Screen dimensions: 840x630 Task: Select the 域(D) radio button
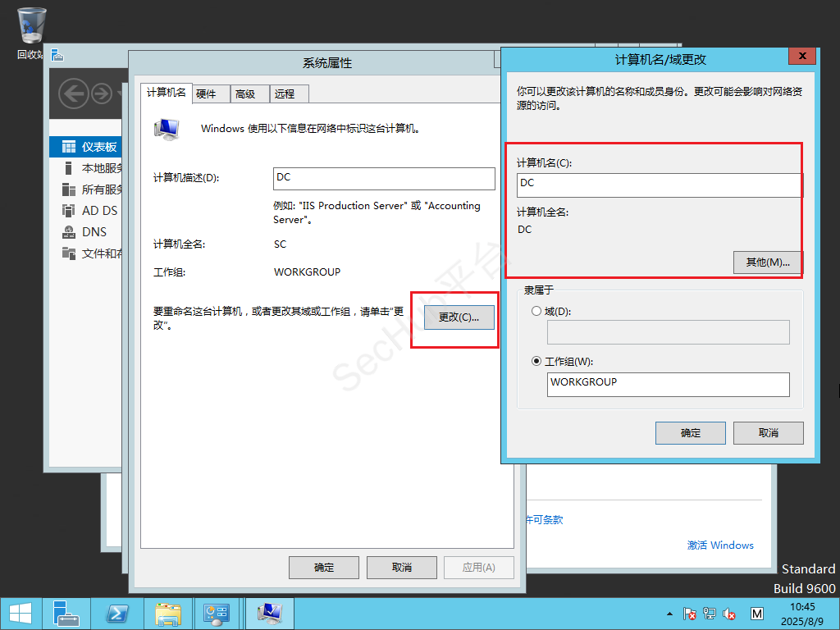pyautogui.click(x=537, y=312)
